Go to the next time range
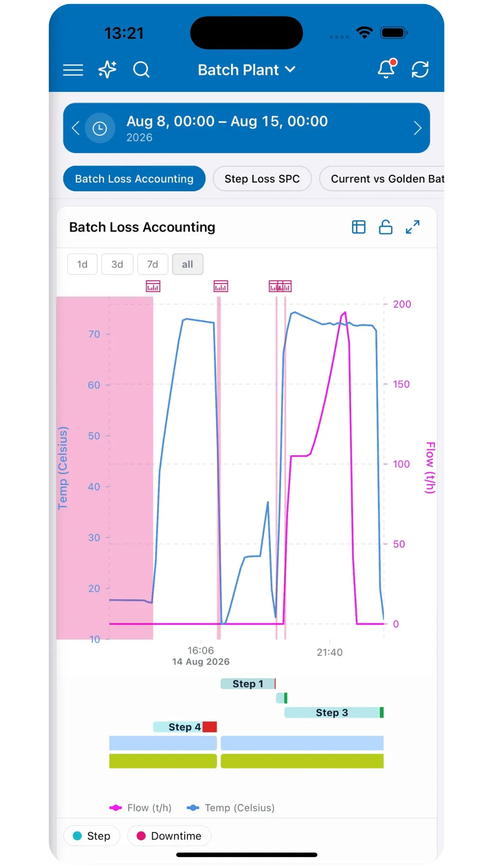This screenshot has height=868, width=488. click(x=418, y=128)
